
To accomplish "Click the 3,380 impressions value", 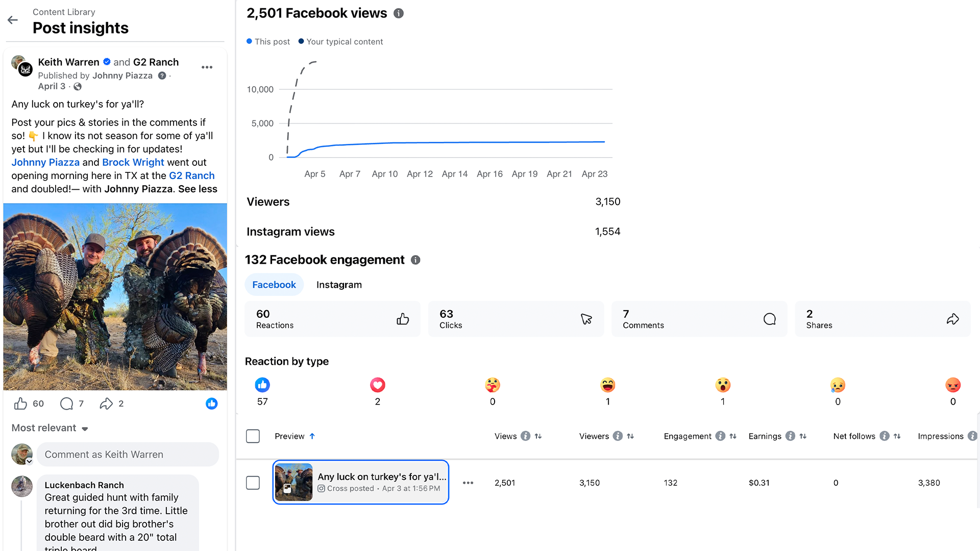I will (x=929, y=483).
